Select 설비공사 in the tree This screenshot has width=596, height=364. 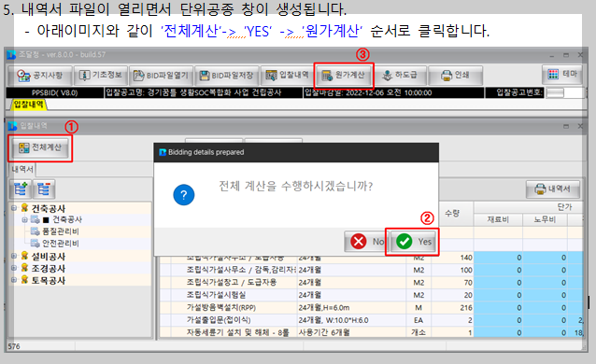(x=49, y=257)
